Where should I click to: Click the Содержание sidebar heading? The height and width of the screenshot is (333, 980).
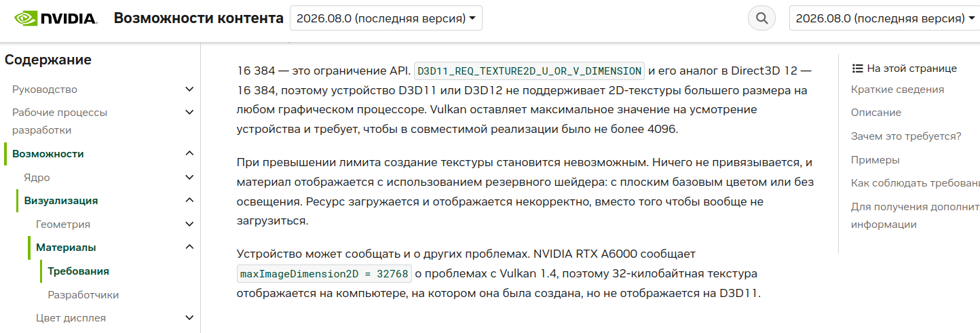[48, 60]
